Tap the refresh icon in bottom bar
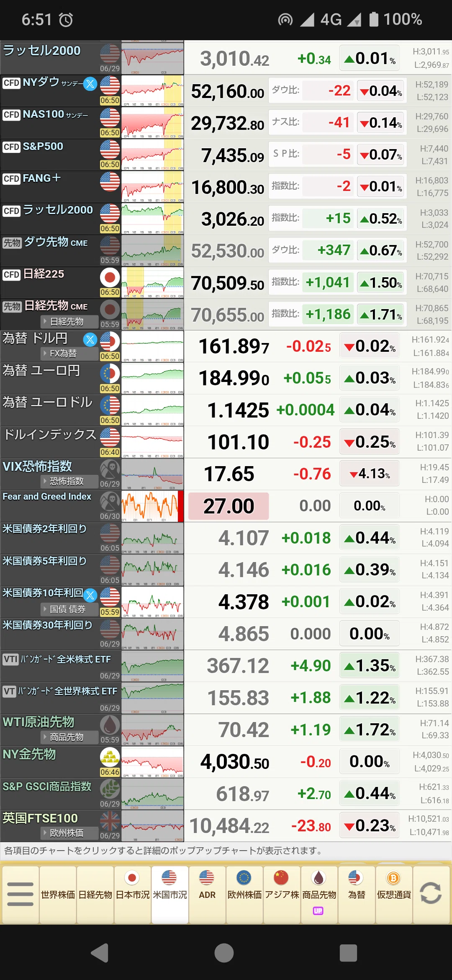452x980 pixels. (x=431, y=893)
